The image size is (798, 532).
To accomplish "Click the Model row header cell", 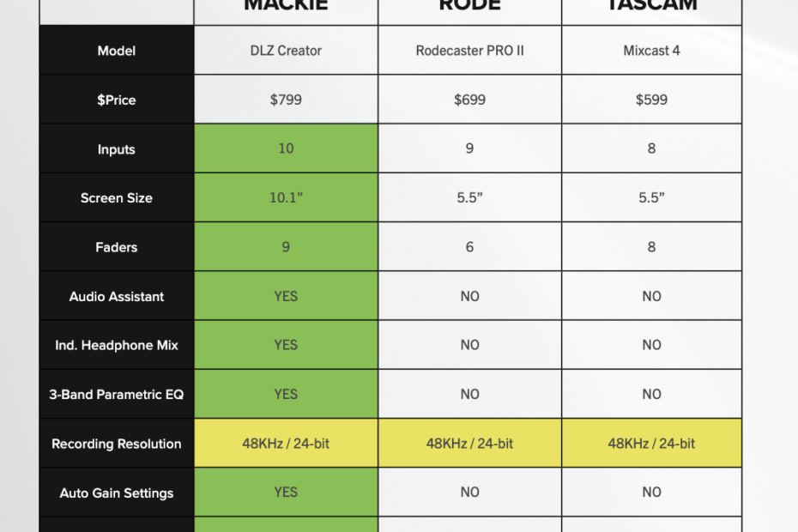I will [x=117, y=51].
